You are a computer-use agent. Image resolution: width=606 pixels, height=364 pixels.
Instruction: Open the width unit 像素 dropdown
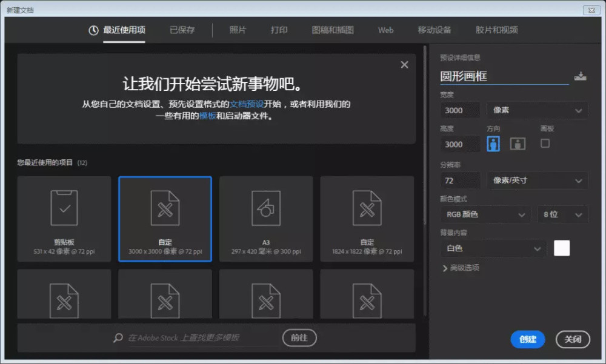pos(537,110)
